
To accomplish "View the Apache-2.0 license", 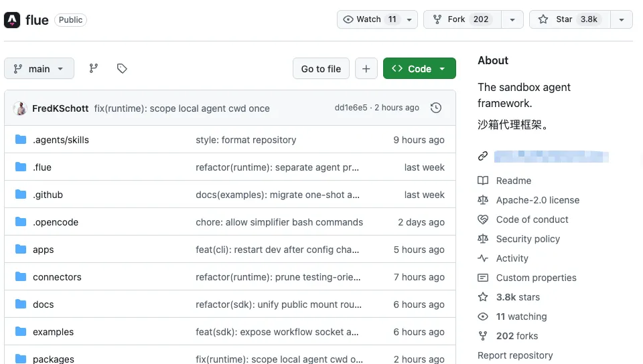I will click(538, 200).
